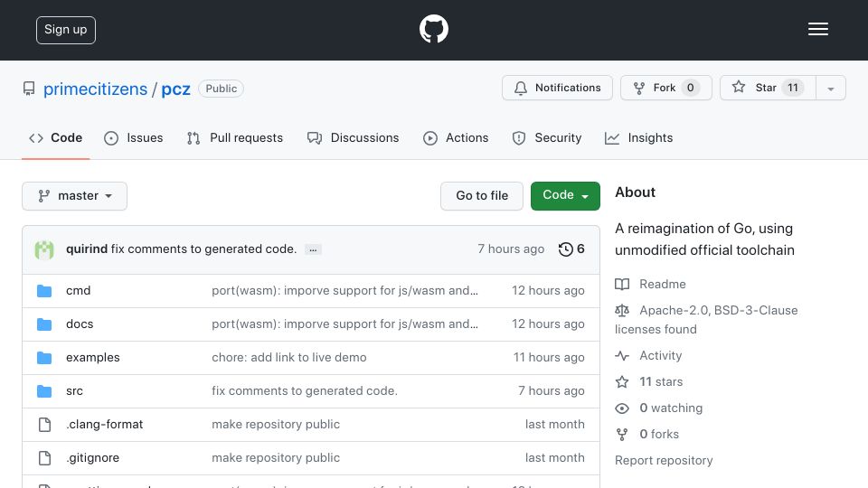Click the repository book icon beside primecitizens
868x488 pixels.
[x=29, y=89]
